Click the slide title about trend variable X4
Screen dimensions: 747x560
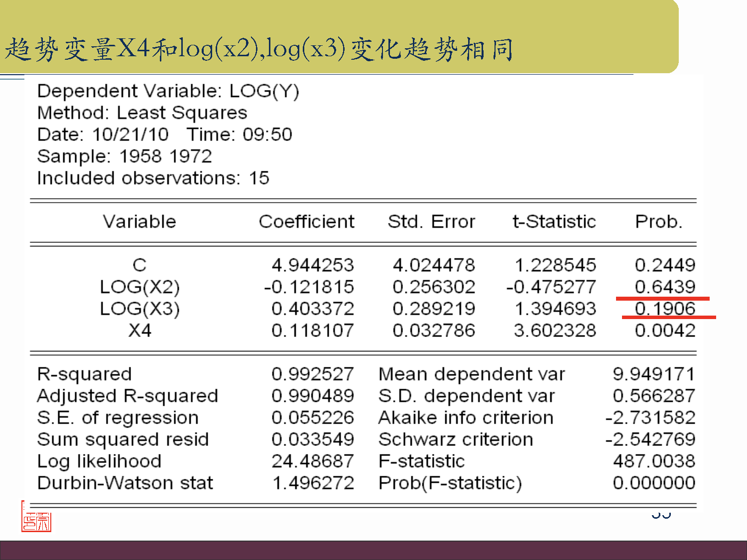coord(259,49)
